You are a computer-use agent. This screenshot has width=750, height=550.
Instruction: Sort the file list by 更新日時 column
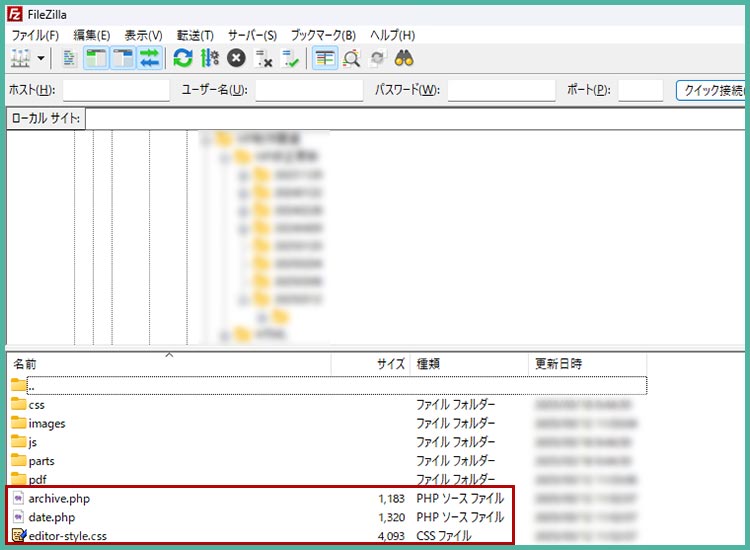pos(587,364)
